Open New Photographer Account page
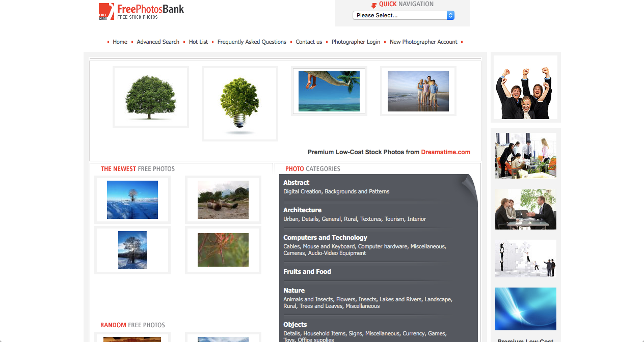 click(423, 42)
